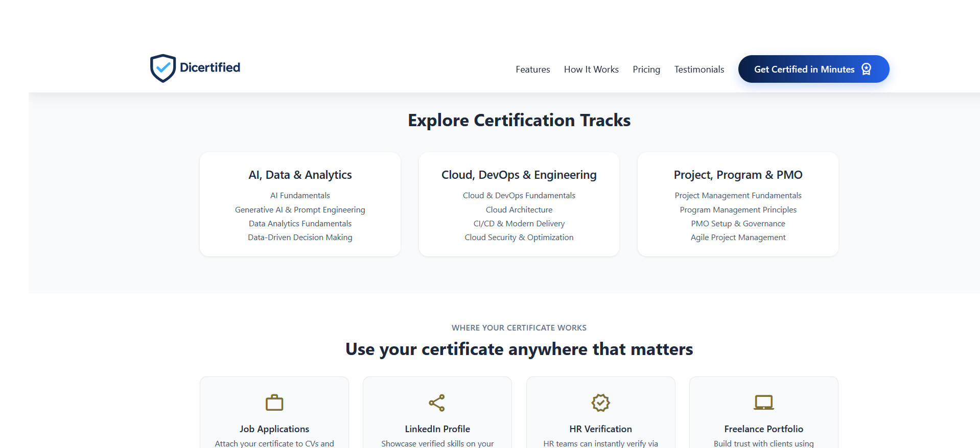Open the Pricing nav link
The width and height of the screenshot is (980, 448).
click(x=646, y=69)
